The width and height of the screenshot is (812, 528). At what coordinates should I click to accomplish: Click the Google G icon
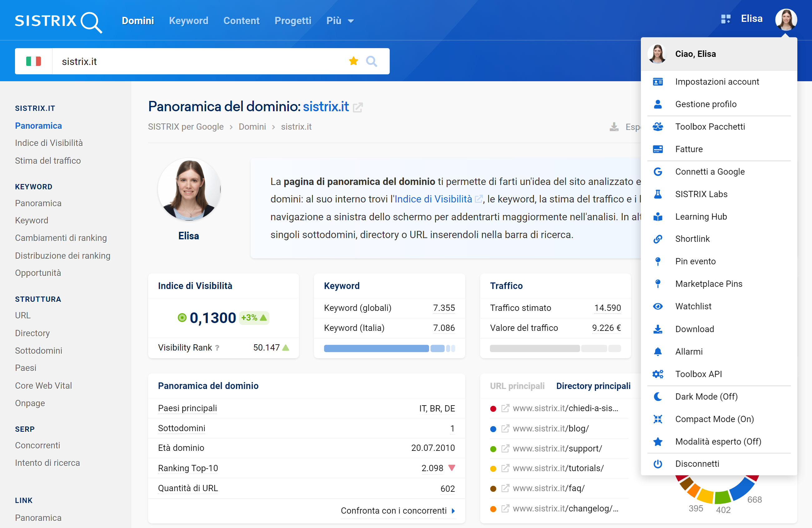click(x=657, y=172)
